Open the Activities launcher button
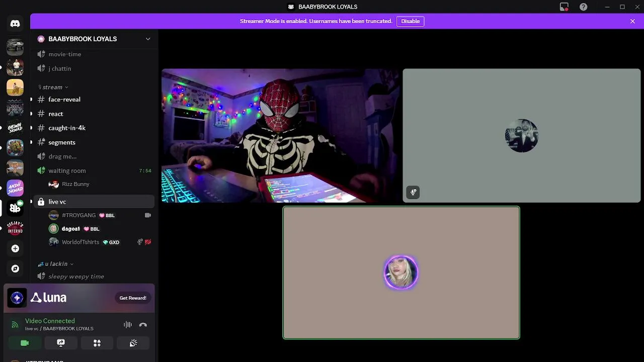This screenshot has height=362, width=644. (97, 343)
